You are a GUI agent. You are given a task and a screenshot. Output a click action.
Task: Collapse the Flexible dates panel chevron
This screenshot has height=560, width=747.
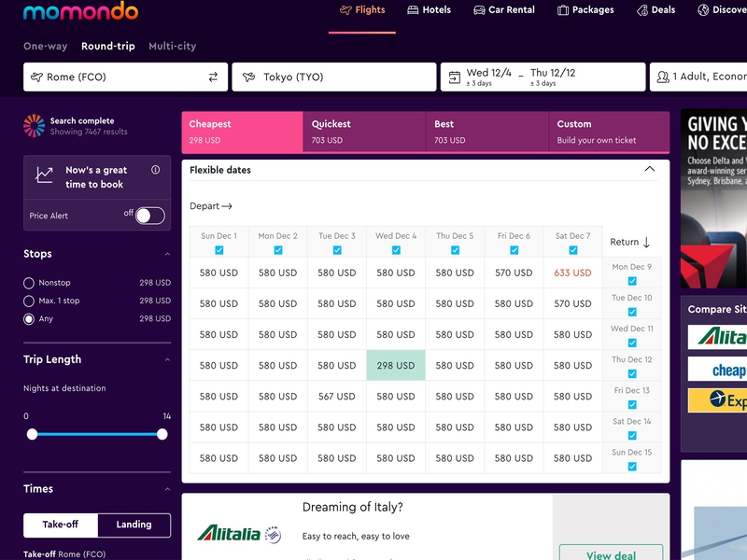(649, 169)
